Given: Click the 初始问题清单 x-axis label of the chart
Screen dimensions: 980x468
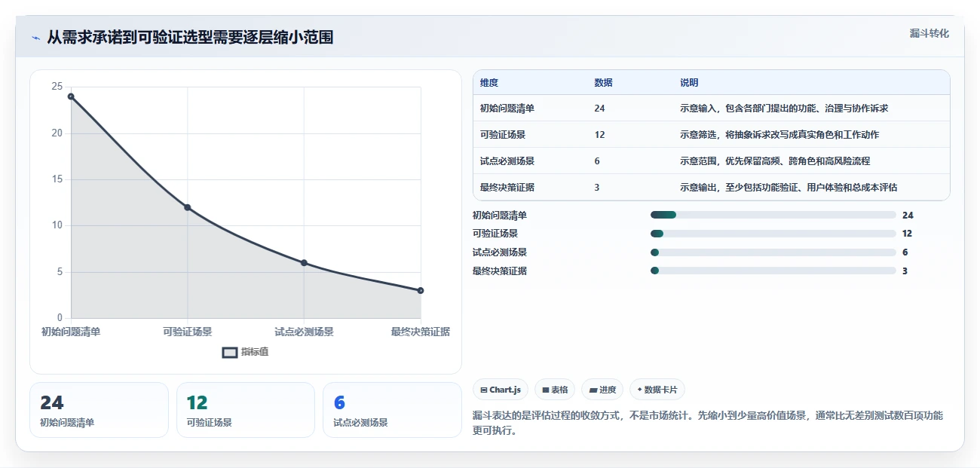Looking at the screenshot, I should point(71,332).
